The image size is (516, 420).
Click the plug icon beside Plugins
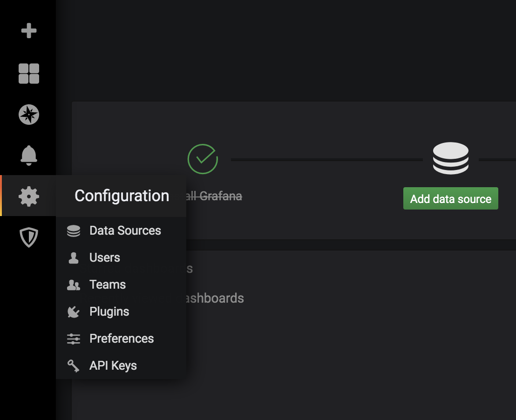74,312
